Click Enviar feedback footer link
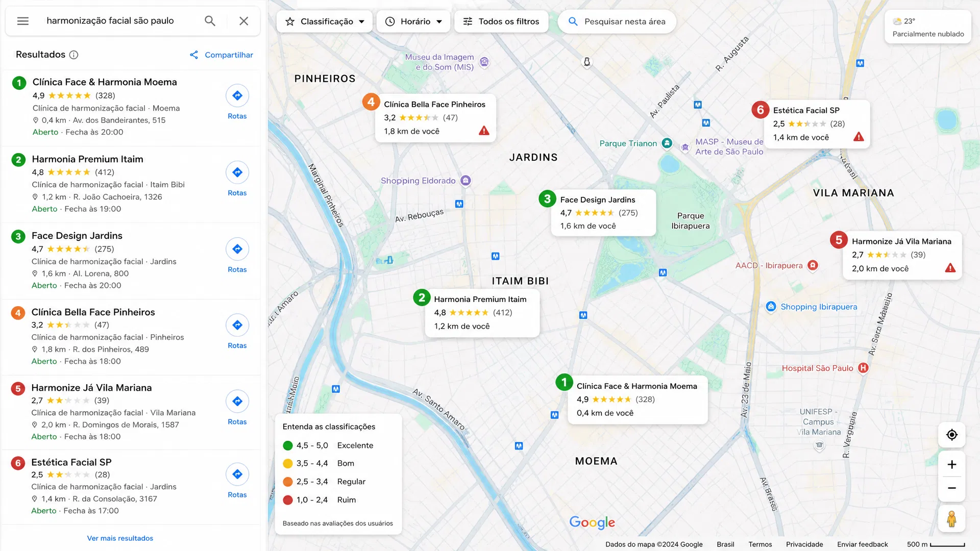This screenshot has width=980, height=551. (862, 544)
